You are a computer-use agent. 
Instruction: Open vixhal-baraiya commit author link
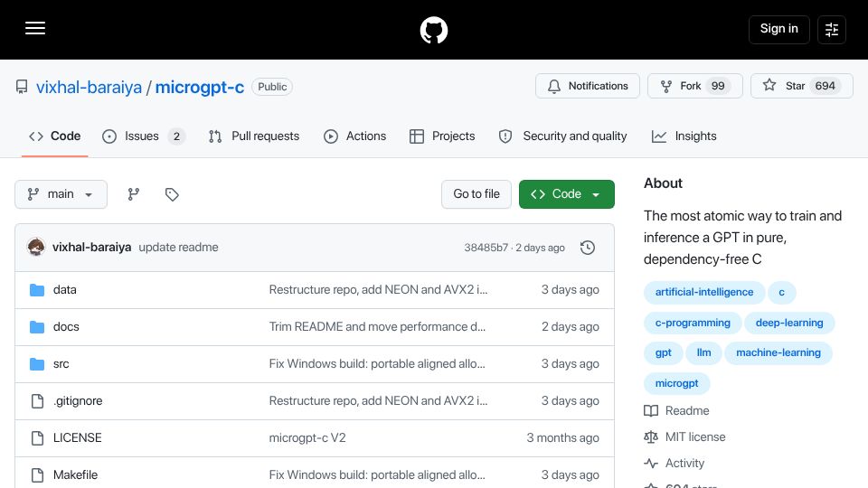(x=91, y=248)
